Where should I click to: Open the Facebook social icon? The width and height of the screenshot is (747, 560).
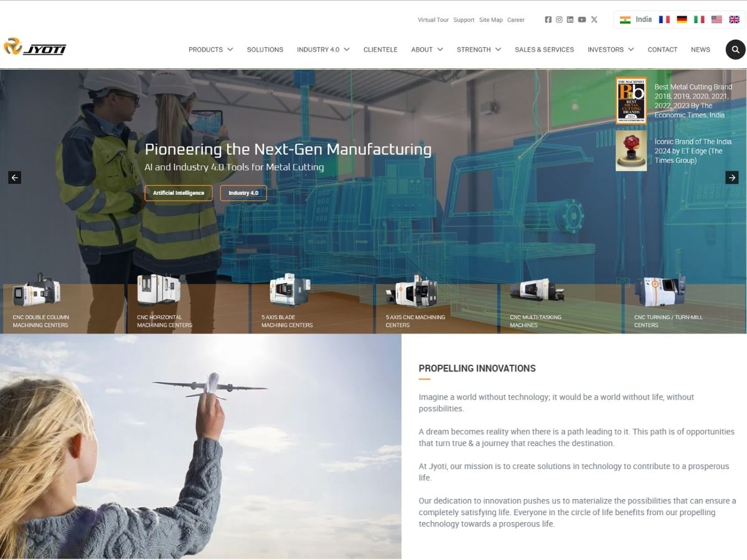[x=548, y=20]
